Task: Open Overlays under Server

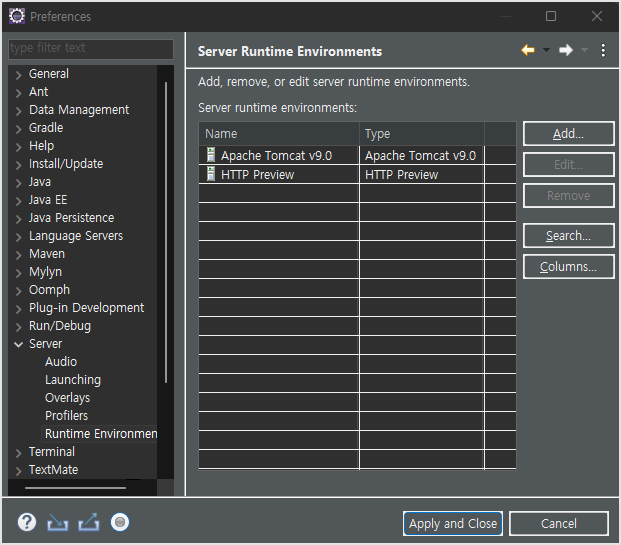Action: [x=67, y=398]
